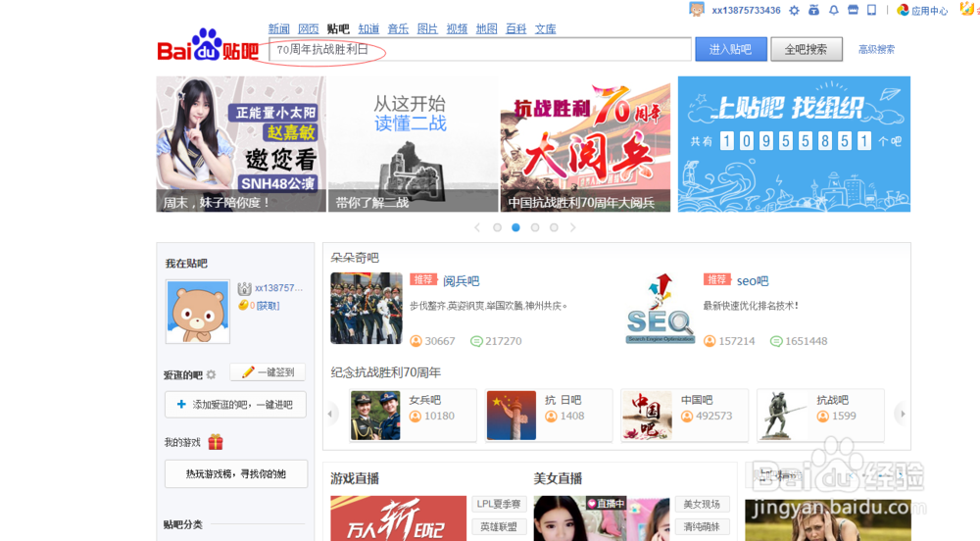This screenshot has height=541, width=980.
Task: Select the fourth carousel dot
Action: [554, 228]
